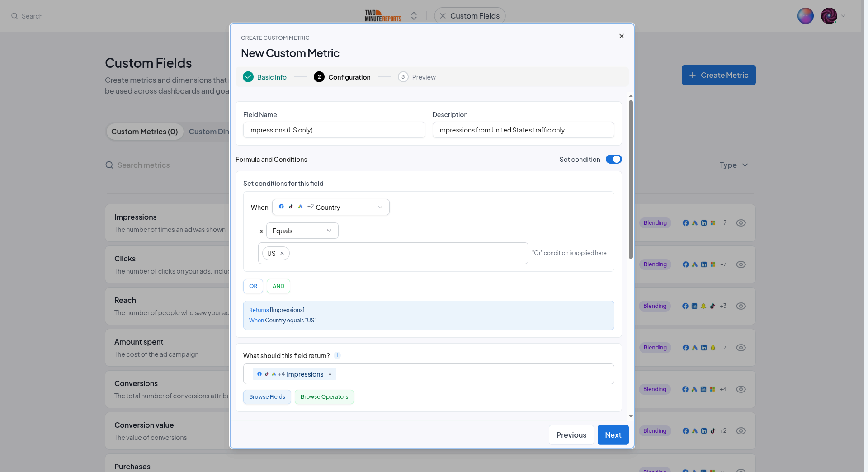This screenshot has height=472, width=868.
Task: Click the +3 sources count on Reach
Action: (x=723, y=306)
